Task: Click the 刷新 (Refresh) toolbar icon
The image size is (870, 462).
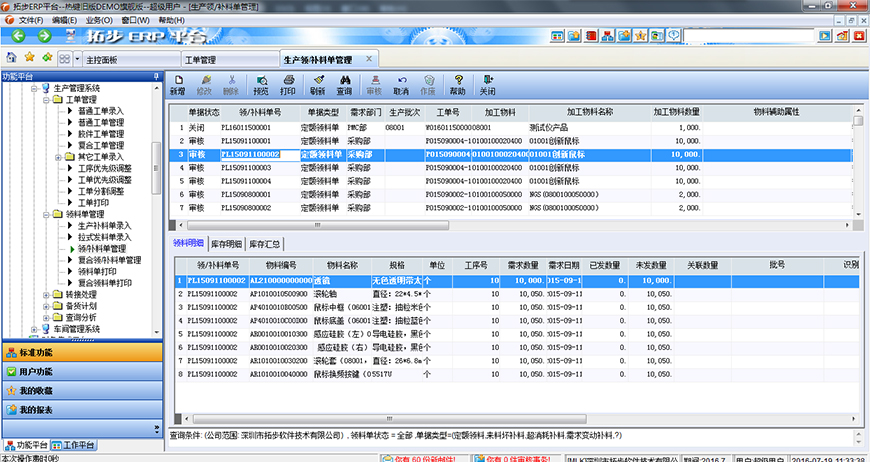Action: [317, 85]
